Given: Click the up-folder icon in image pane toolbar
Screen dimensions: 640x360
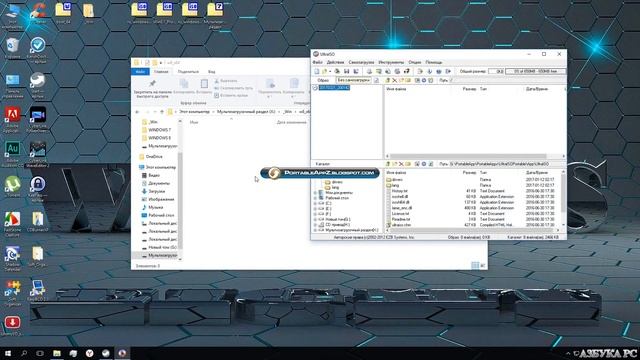Looking at the screenshot, I should [x=388, y=80].
